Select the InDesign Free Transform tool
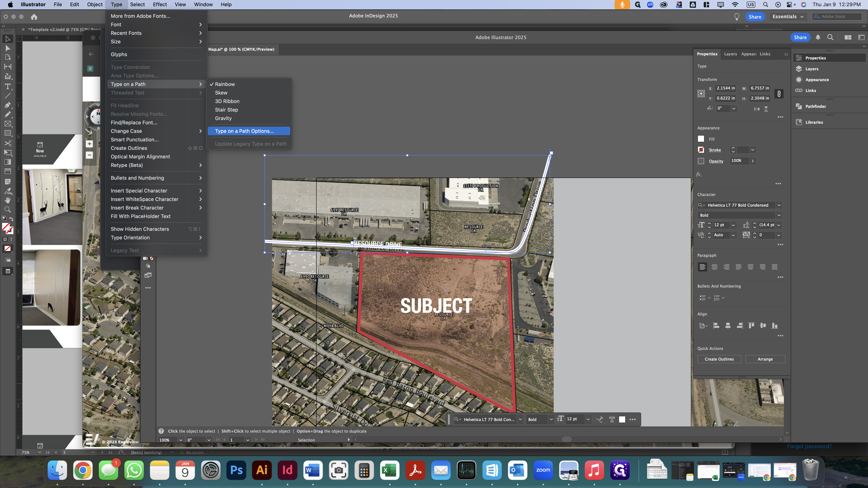Image resolution: width=868 pixels, height=488 pixels. (8, 153)
